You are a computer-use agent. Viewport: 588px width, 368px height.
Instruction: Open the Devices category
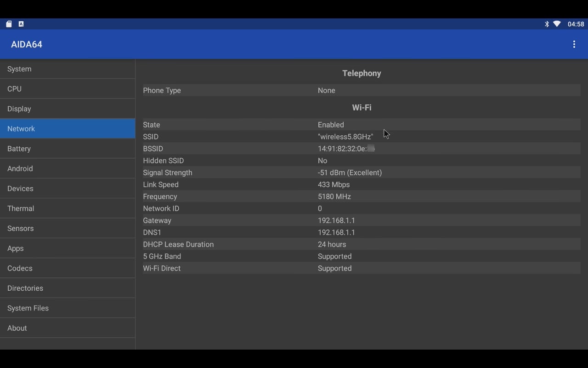(68, 189)
